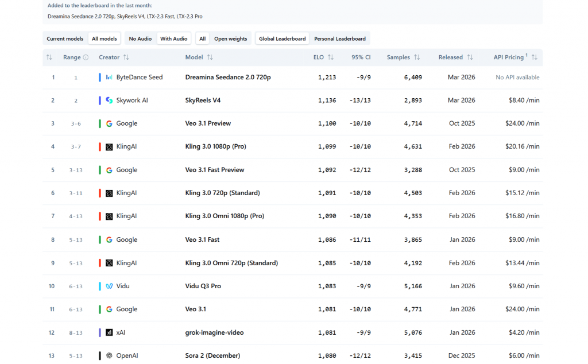The image size is (588, 364).
Task: Click the info icon beside Range header
Action: point(86,57)
